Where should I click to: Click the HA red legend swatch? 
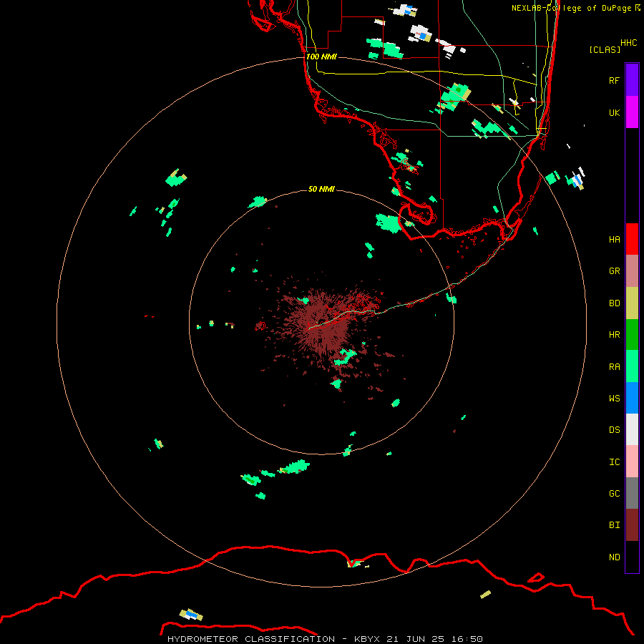(632, 239)
